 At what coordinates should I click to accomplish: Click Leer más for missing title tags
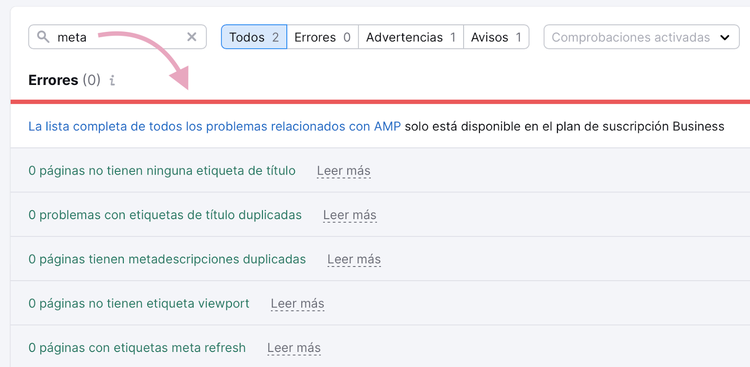(343, 171)
